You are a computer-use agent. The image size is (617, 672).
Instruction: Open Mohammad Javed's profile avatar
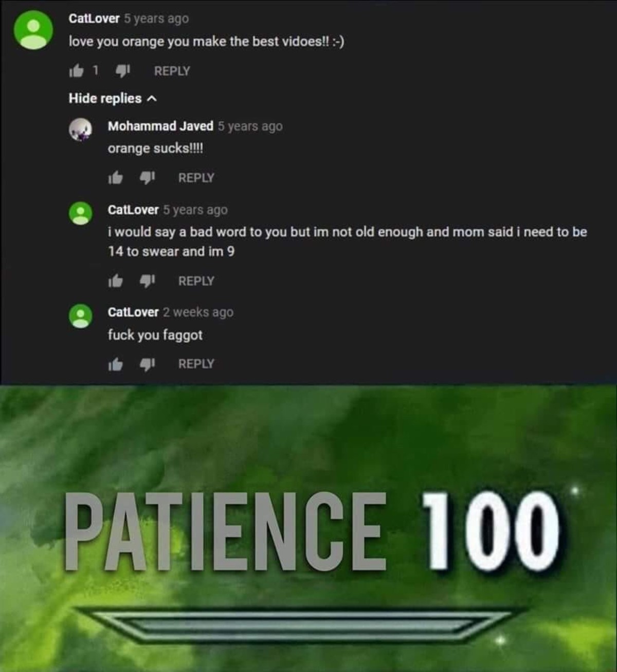coord(81,129)
